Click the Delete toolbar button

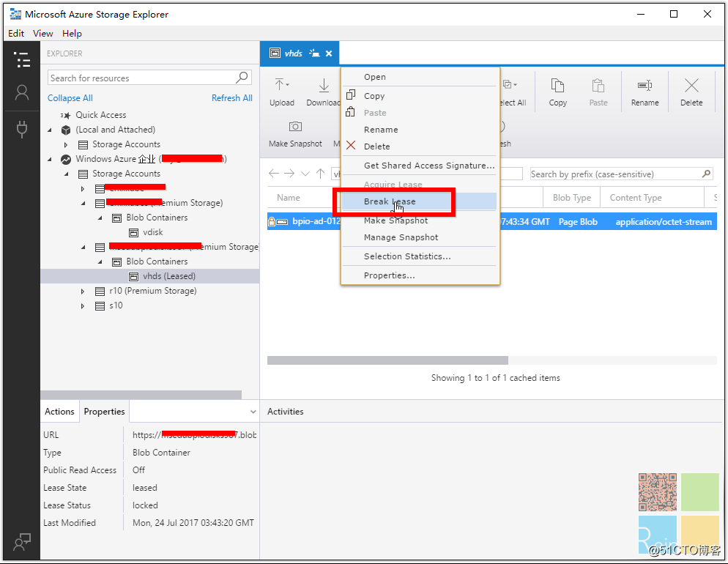691,92
